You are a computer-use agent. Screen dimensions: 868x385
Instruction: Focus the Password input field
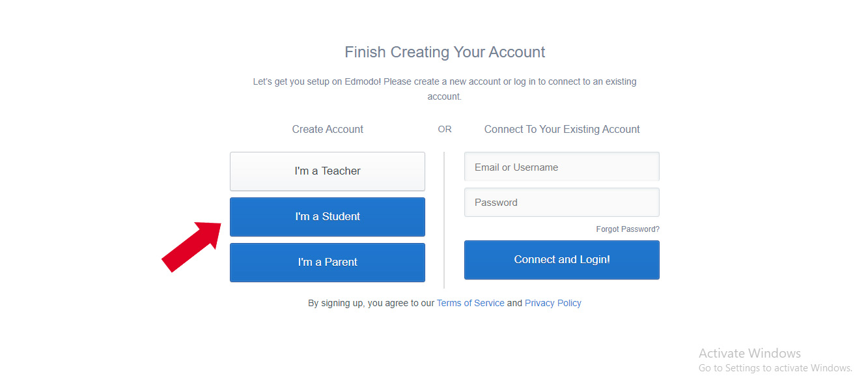pyautogui.click(x=561, y=202)
